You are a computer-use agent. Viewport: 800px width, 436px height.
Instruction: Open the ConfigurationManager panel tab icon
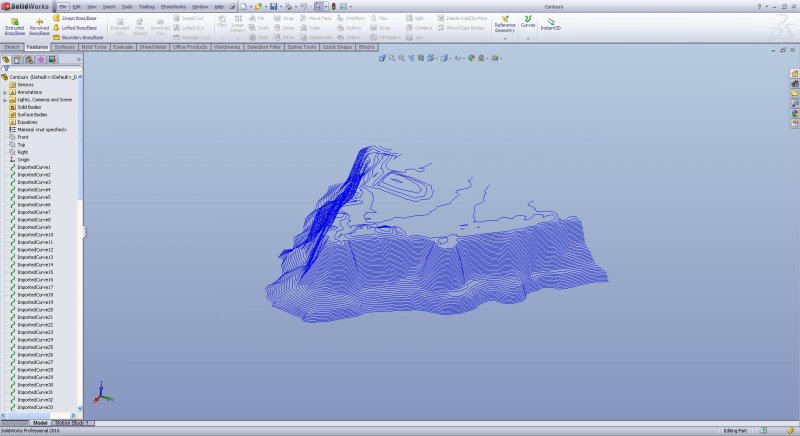(x=28, y=59)
